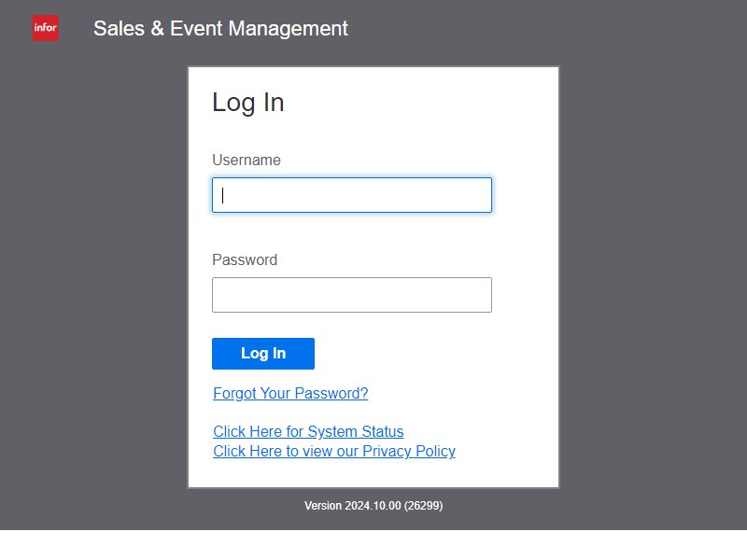The height and width of the screenshot is (560, 747).
Task: Open the Forgot Your Password? link
Action: coord(290,393)
